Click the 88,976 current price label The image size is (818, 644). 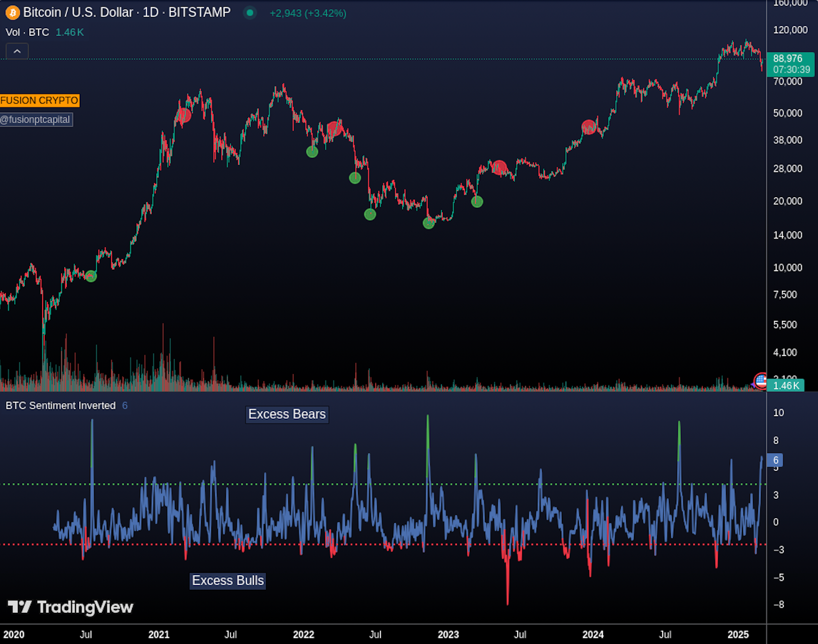(x=788, y=58)
